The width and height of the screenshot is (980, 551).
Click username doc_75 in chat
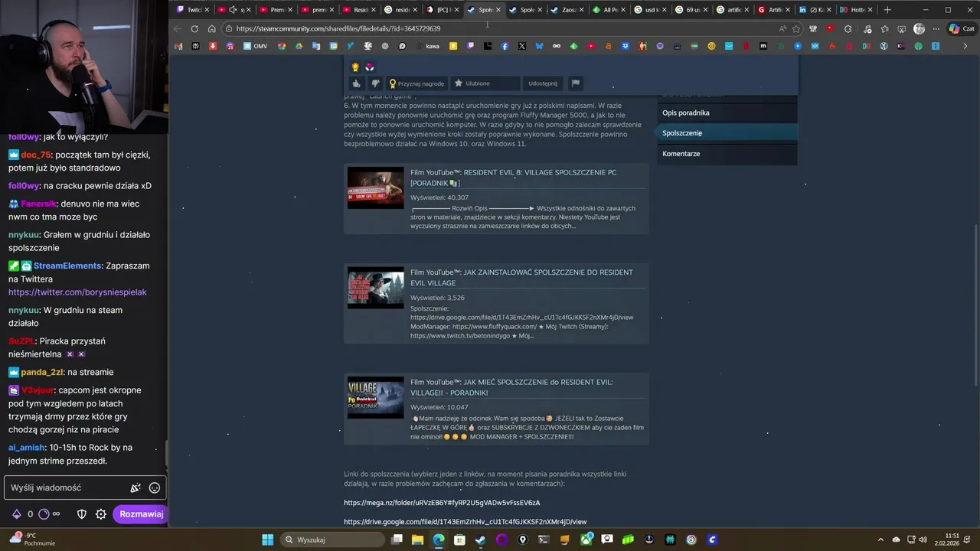35,155
